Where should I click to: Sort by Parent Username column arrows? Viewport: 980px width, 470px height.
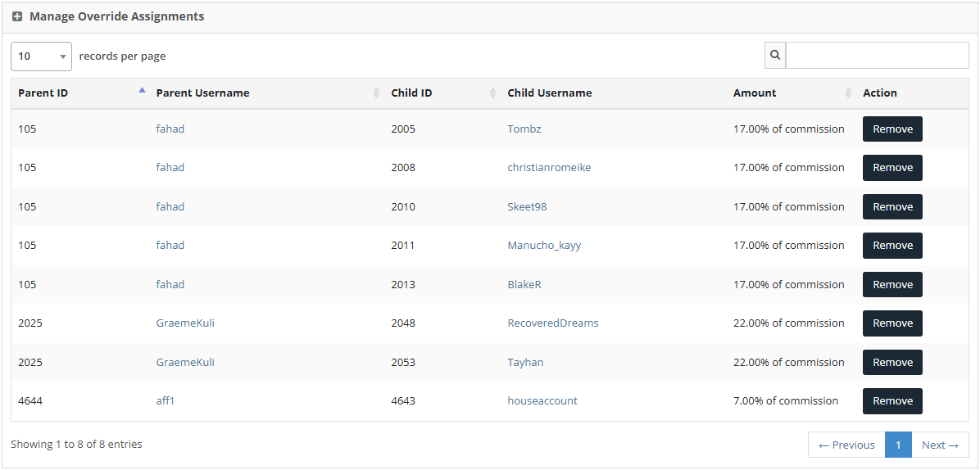coord(376,93)
